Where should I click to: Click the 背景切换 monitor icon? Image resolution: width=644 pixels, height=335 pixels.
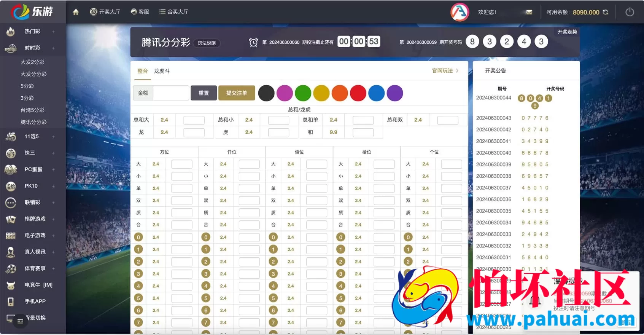[11, 318]
